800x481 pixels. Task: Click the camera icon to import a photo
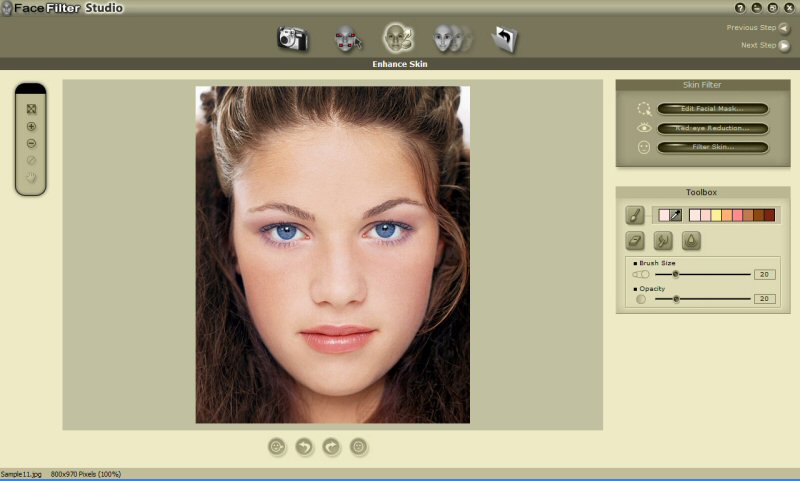[x=292, y=39]
